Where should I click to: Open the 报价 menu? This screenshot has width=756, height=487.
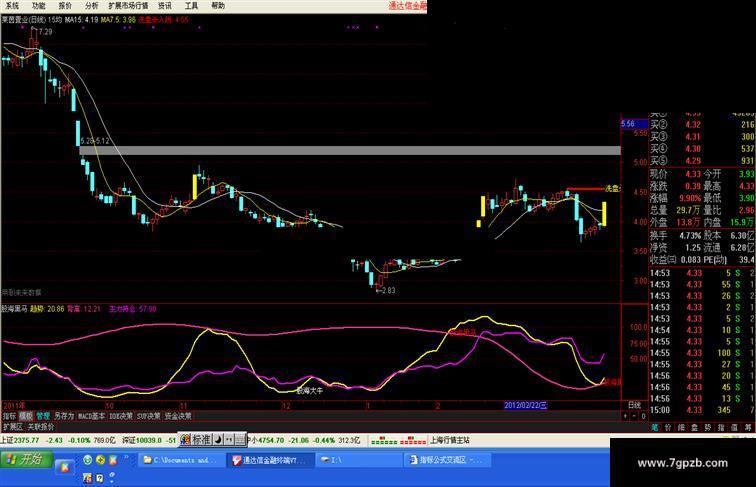(65, 6)
